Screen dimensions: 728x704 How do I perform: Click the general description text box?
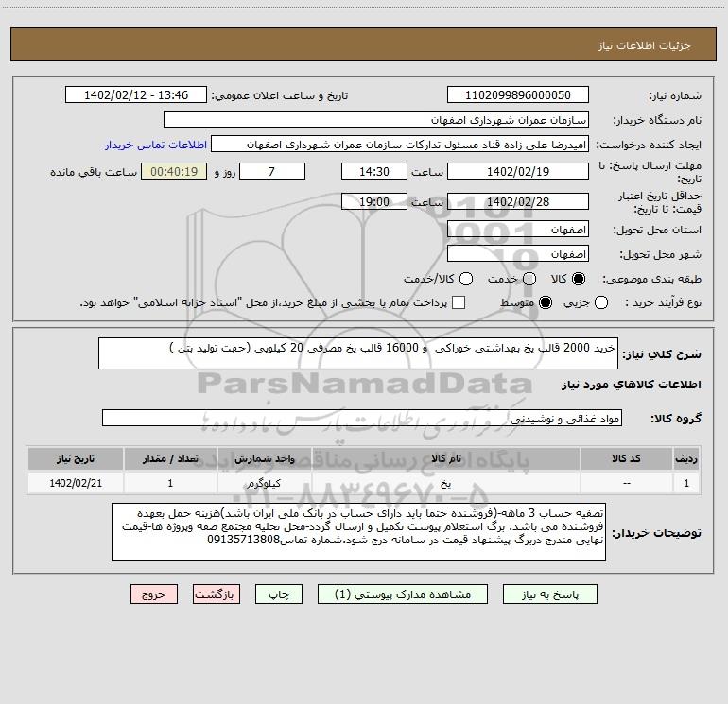(358, 353)
